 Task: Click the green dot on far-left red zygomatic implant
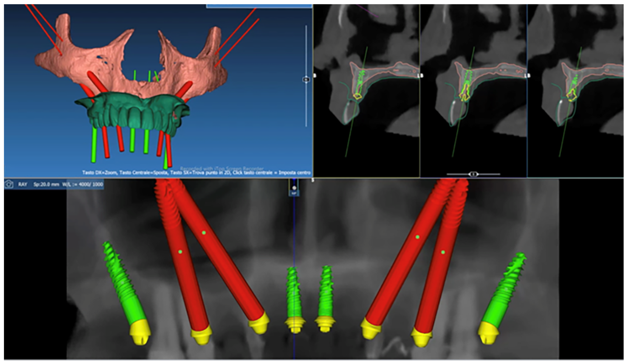click(x=180, y=252)
